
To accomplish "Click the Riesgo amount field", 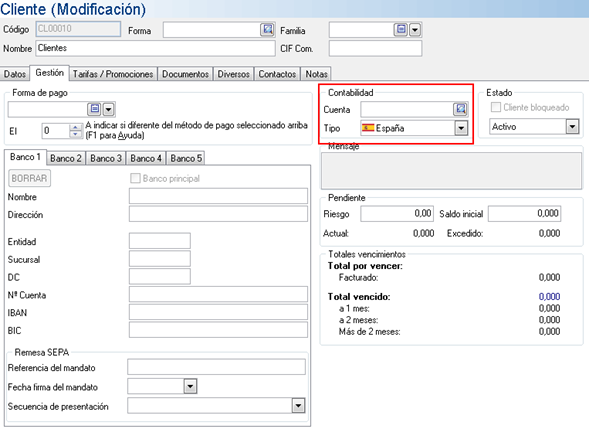I will 397,213.
